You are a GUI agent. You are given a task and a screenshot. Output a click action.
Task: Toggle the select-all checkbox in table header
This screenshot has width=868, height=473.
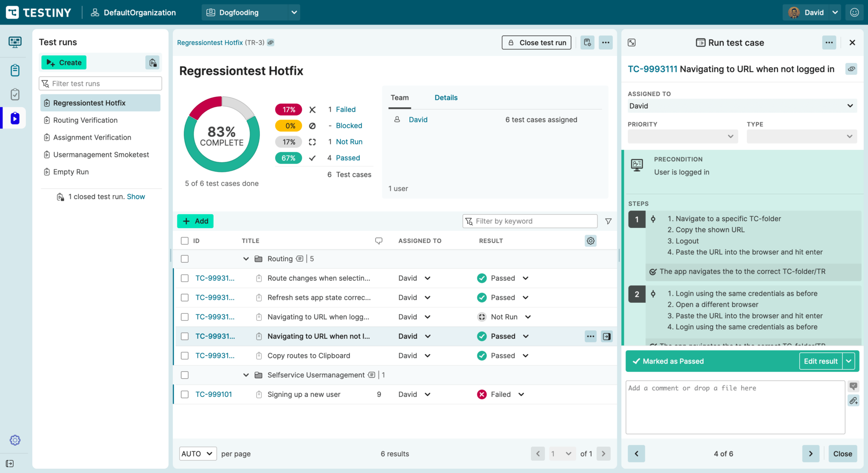pos(185,241)
